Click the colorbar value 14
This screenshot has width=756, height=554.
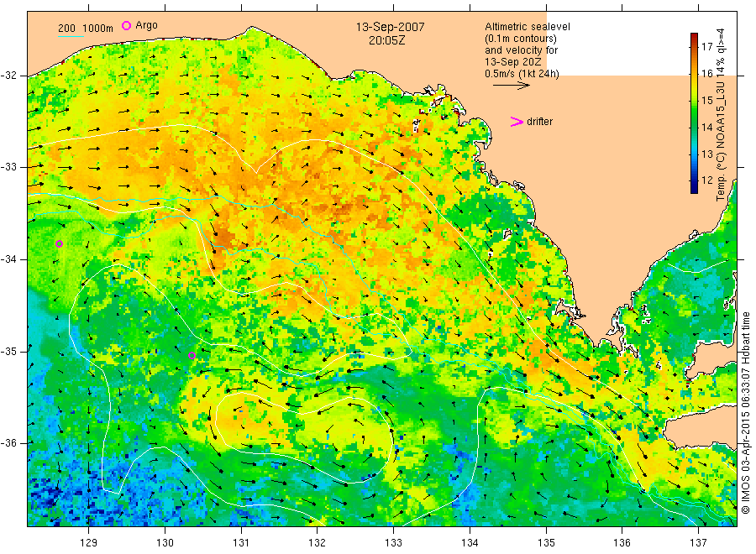click(706, 128)
